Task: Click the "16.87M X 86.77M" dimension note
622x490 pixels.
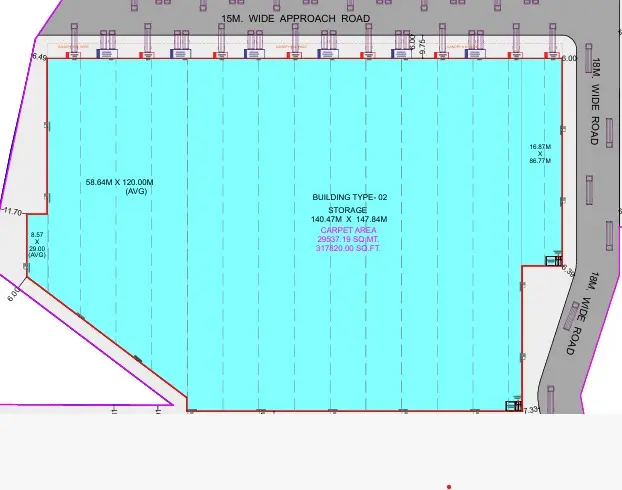Action: [x=540, y=154]
